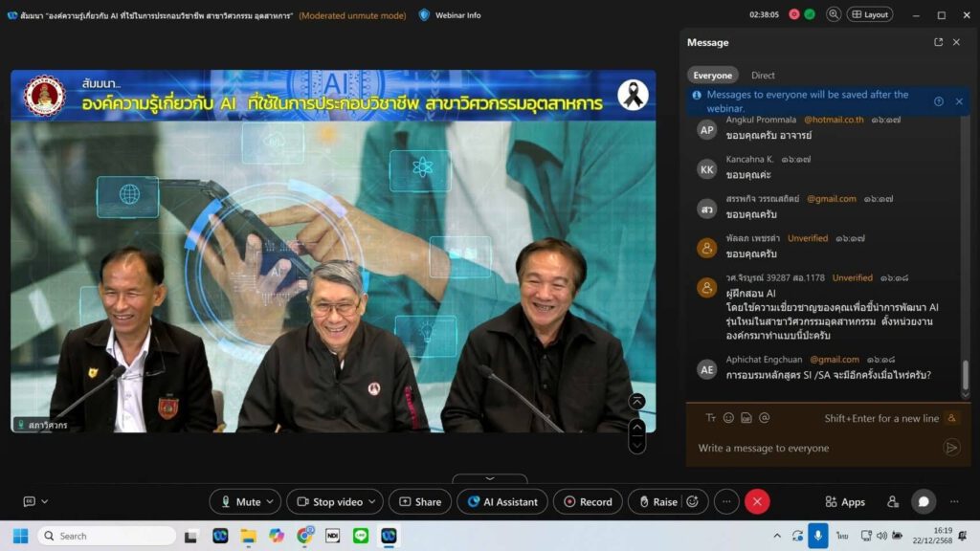The width and height of the screenshot is (980, 551).
Task: Open the AI Assistant panel
Action: point(502,502)
